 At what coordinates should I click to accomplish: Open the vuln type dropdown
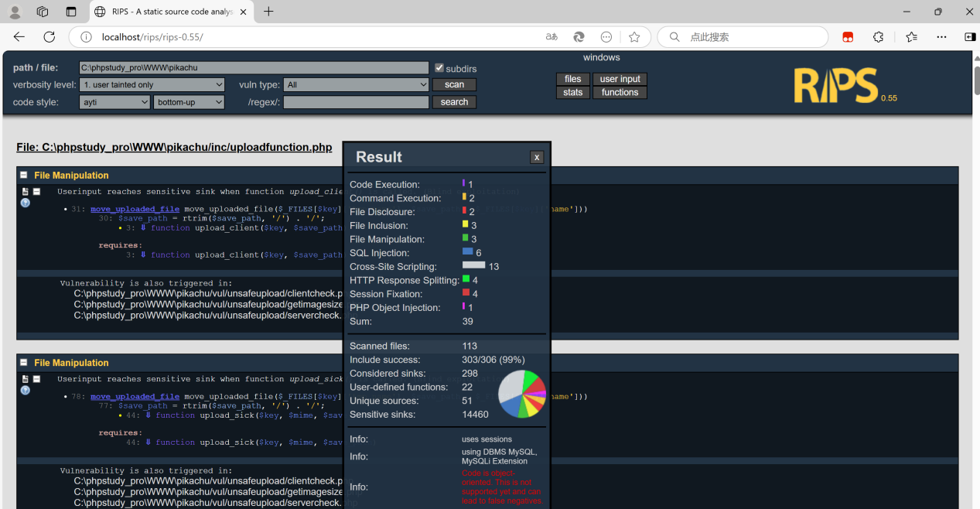click(357, 85)
